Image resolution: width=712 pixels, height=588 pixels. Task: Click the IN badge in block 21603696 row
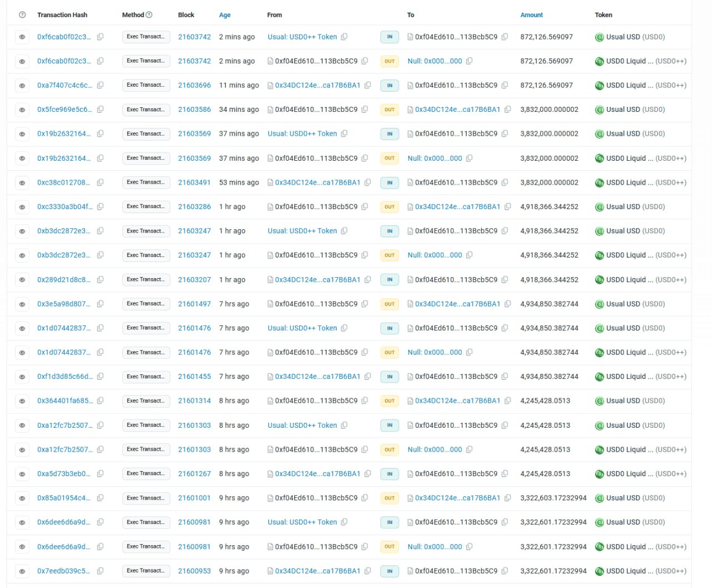point(389,85)
